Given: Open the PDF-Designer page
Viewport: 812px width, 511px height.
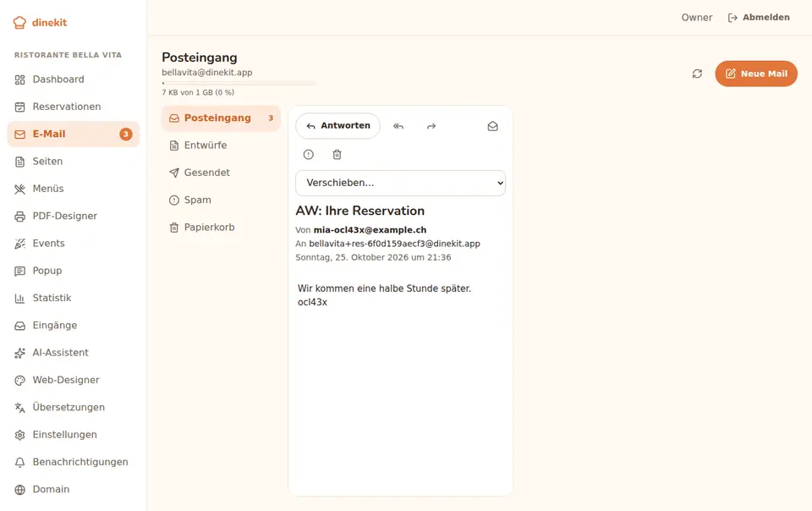Looking at the screenshot, I should tap(74, 216).
